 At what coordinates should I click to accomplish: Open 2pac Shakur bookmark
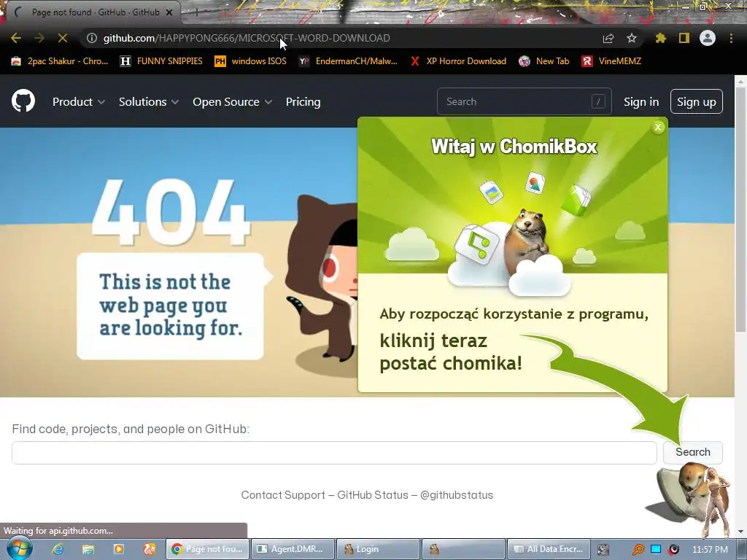point(60,61)
